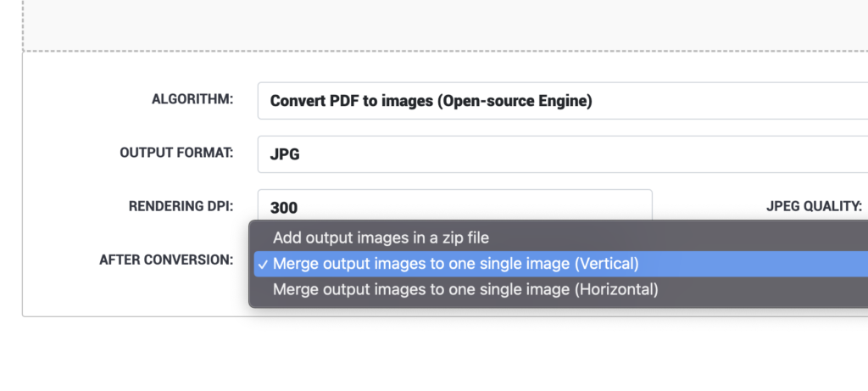The height and width of the screenshot is (391, 868).
Task: Click the JPEG QUALITY label
Action: 815,207
